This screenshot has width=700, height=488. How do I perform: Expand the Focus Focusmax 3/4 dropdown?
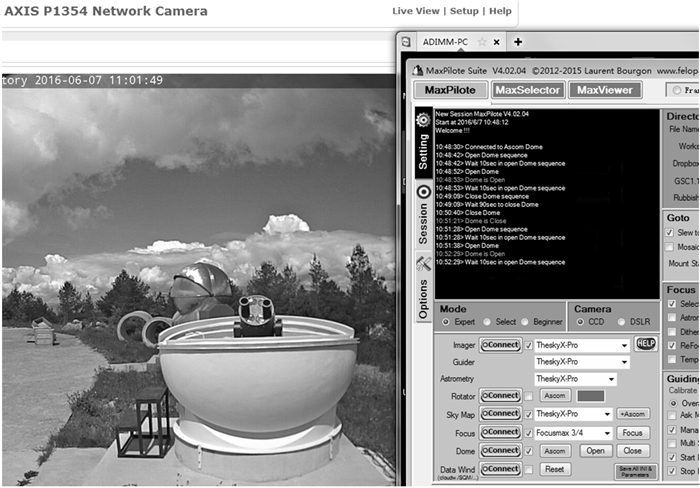click(607, 433)
